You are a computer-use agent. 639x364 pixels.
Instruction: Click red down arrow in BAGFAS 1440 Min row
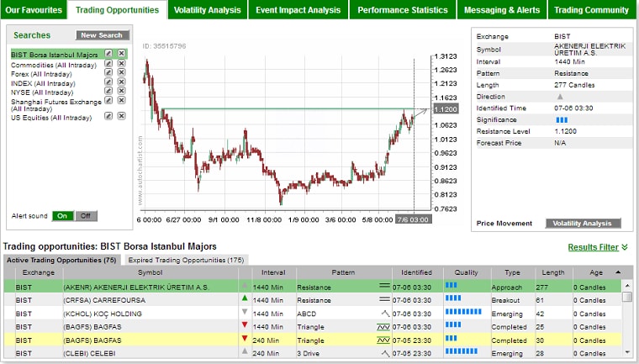[x=245, y=324]
